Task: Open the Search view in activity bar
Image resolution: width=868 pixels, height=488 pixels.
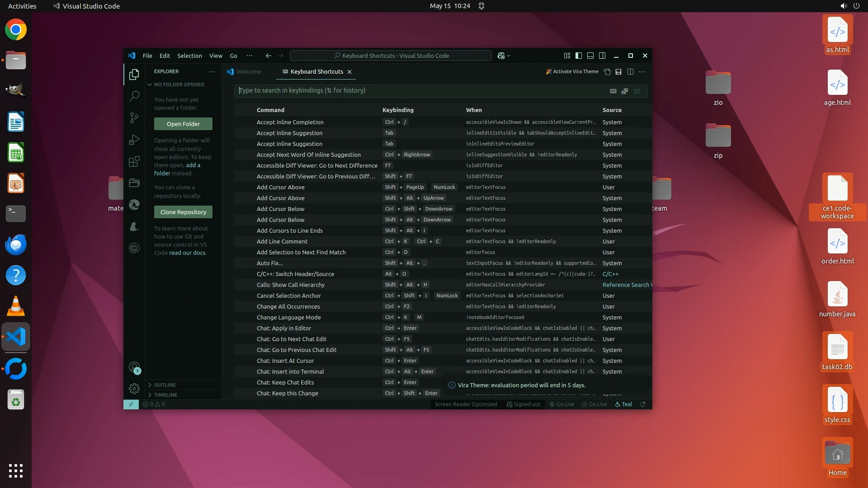Action: coord(134,96)
